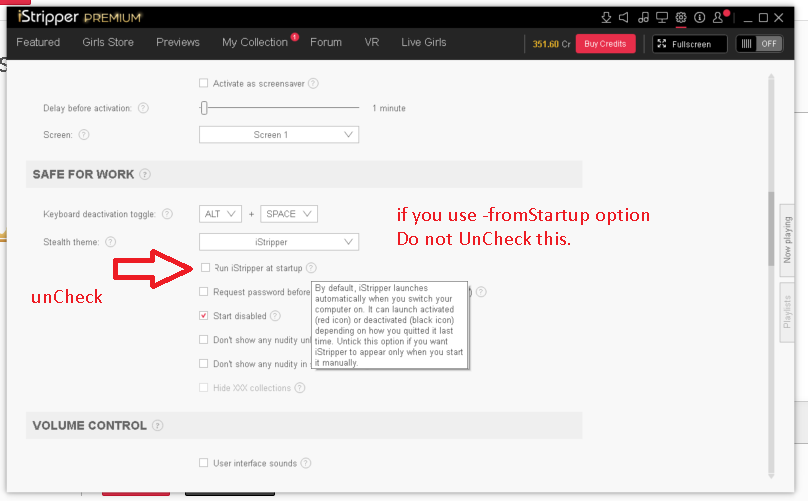Switch to the VR tab
808x501 pixels.
pos(372,42)
